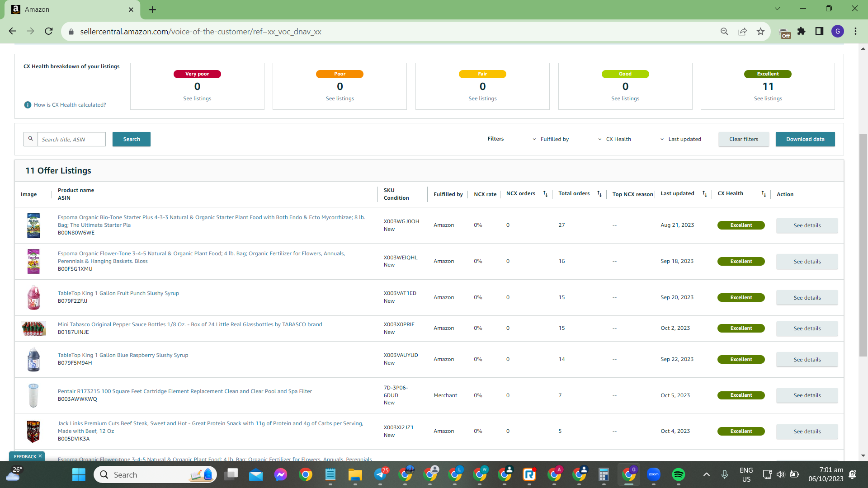Screen dimensions: 868x488
Task: Click the Windows taskbar Search box
Action: (155, 474)
